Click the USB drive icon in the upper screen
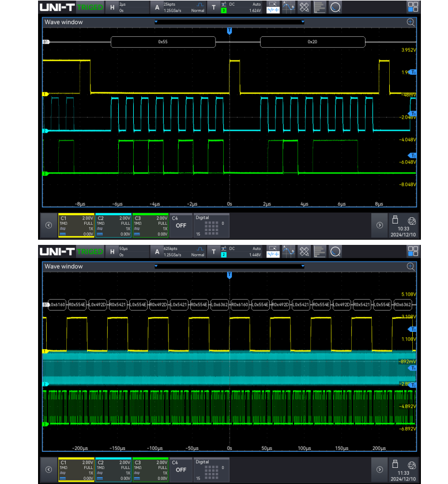Viewport: 448px width, 484px height. tap(396, 220)
